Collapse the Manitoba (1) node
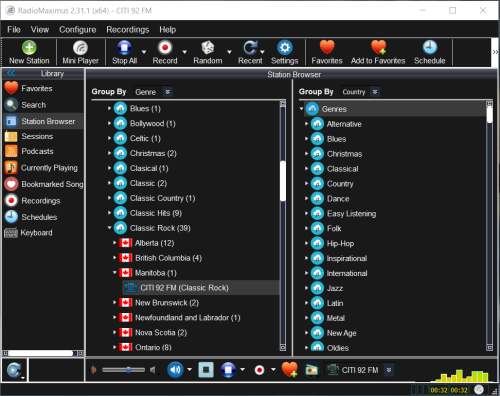 point(114,272)
